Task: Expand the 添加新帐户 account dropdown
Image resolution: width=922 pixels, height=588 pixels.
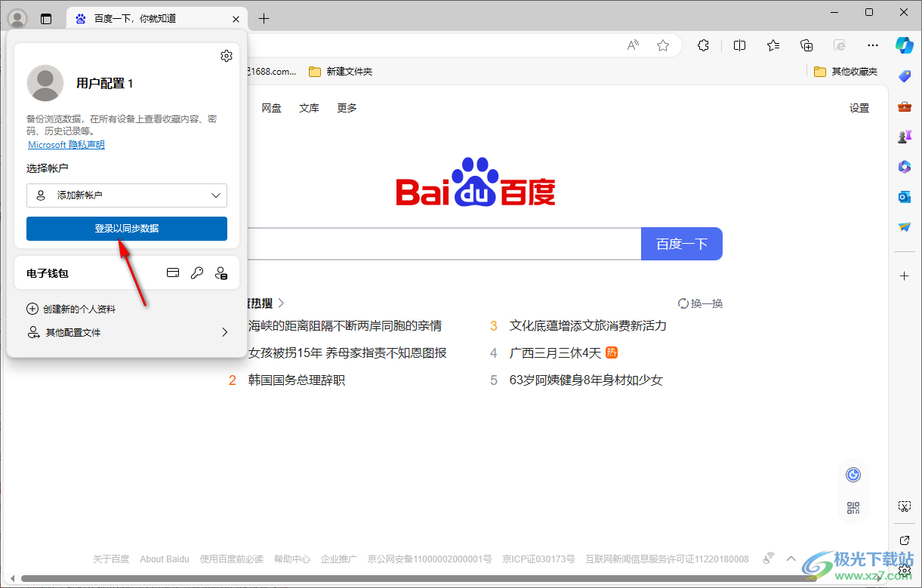Action: point(127,195)
